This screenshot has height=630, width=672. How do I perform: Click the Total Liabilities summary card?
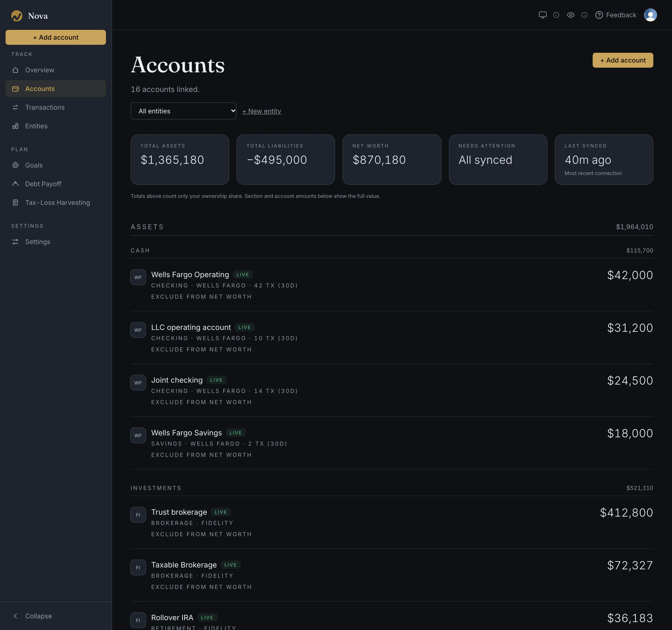click(x=286, y=160)
